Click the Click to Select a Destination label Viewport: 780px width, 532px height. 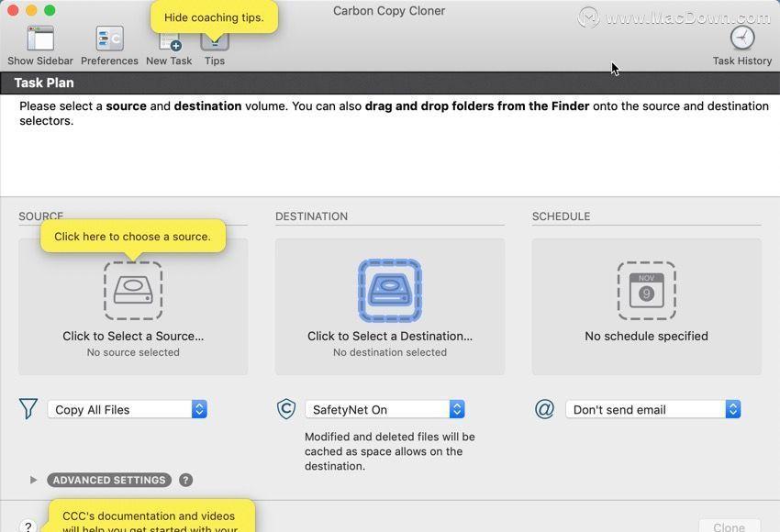(x=390, y=336)
